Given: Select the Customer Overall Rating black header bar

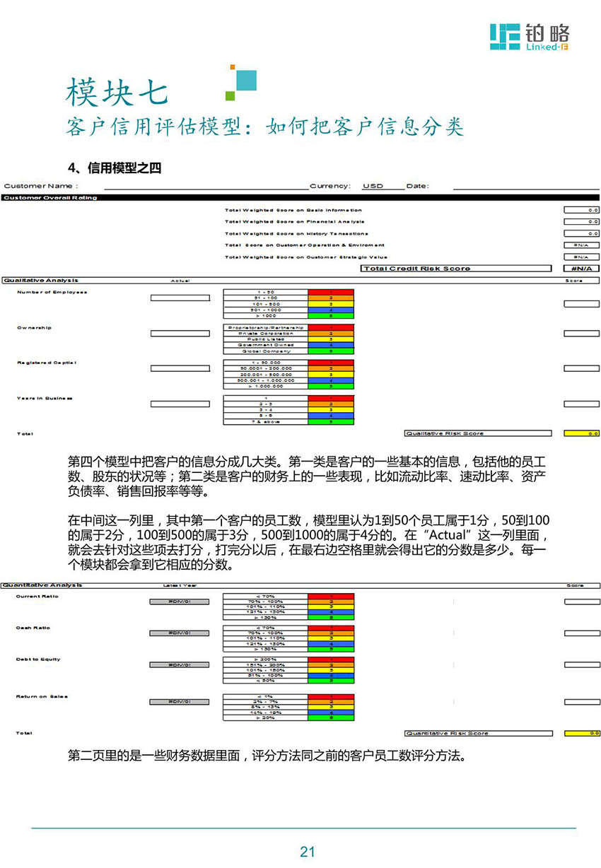Looking at the screenshot, I should [x=300, y=198].
